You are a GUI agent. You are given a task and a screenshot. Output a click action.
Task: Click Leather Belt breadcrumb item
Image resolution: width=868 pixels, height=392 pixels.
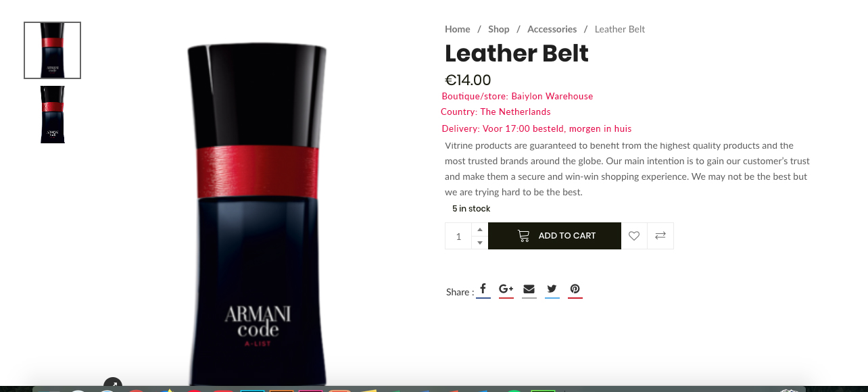(620, 29)
